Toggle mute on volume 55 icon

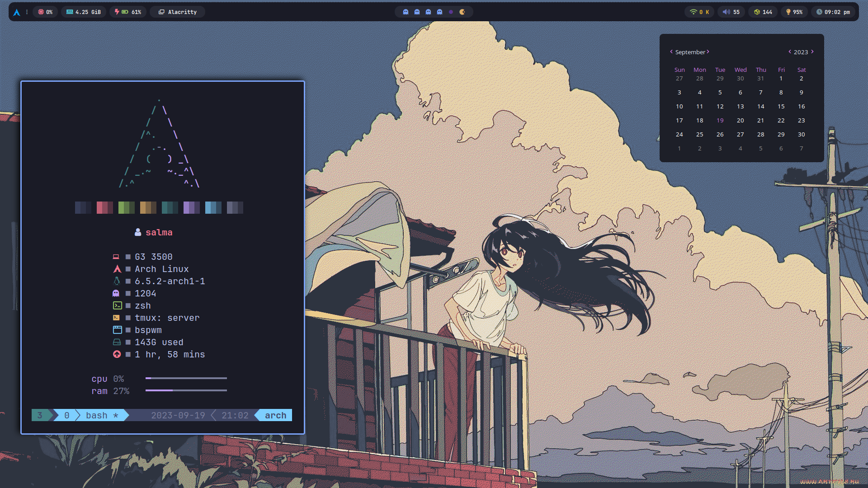[726, 12]
